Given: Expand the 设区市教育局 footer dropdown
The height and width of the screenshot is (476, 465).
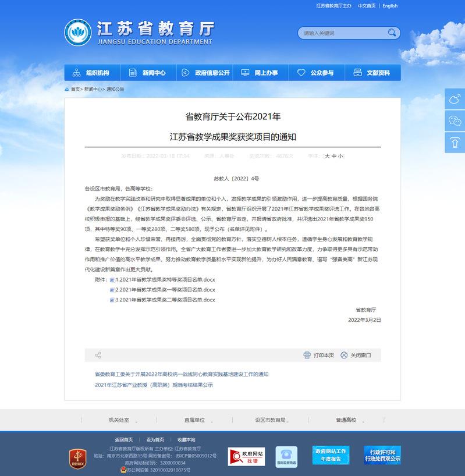Looking at the screenshot, I should [270, 420].
